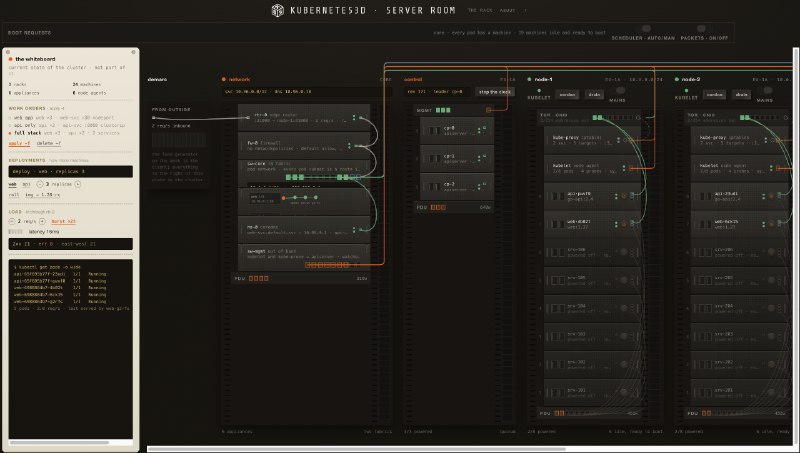Click the "from outside" load generator box

tap(179, 145)
